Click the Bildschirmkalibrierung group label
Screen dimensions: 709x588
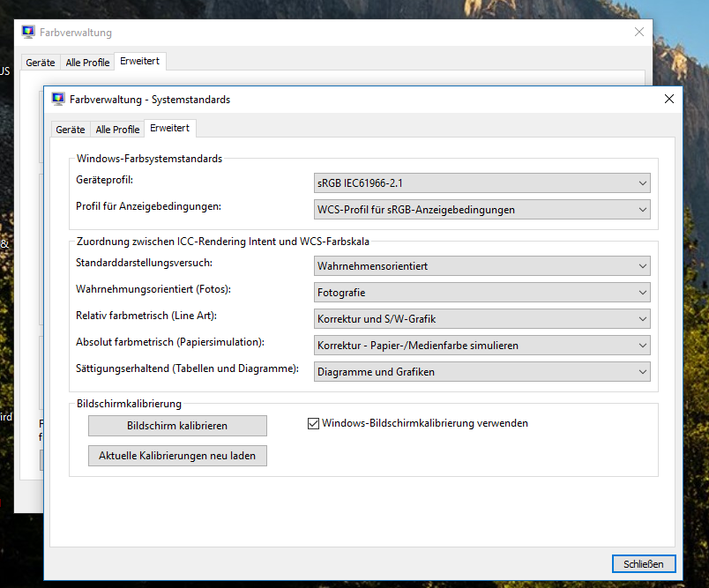click(130, 404)
